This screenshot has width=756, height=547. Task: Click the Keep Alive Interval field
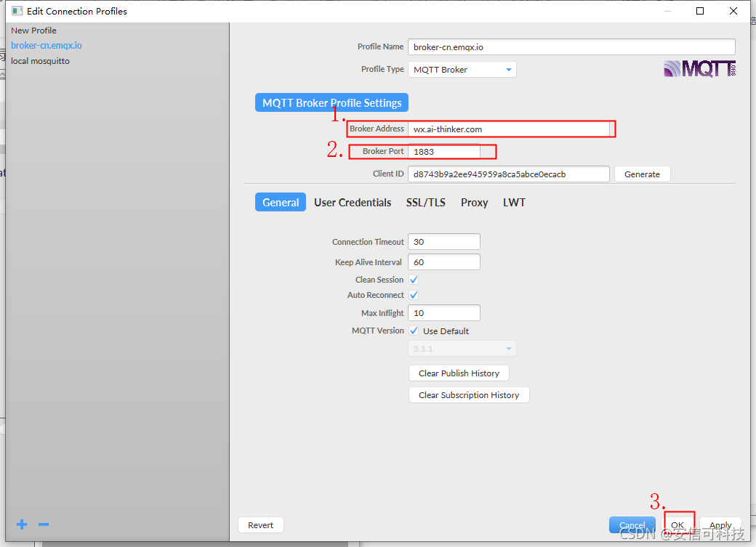pos(444,262)
